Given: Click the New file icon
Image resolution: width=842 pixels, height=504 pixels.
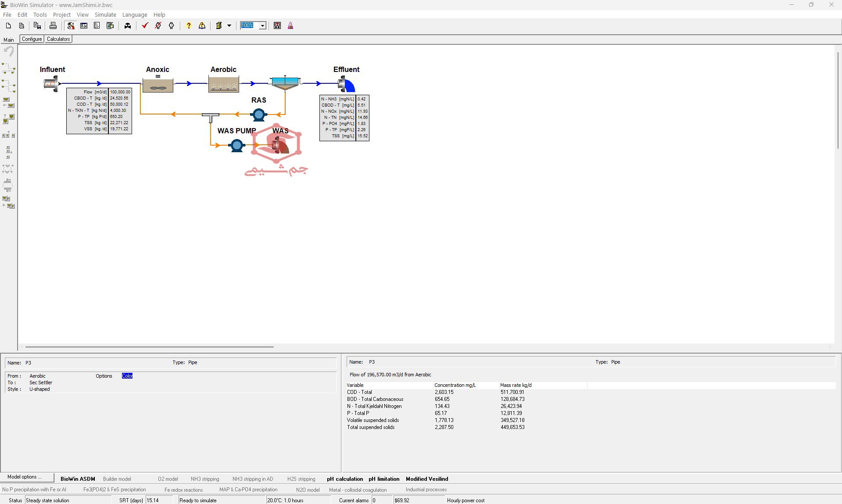Looking at the screenshot, I should (8, 26).
